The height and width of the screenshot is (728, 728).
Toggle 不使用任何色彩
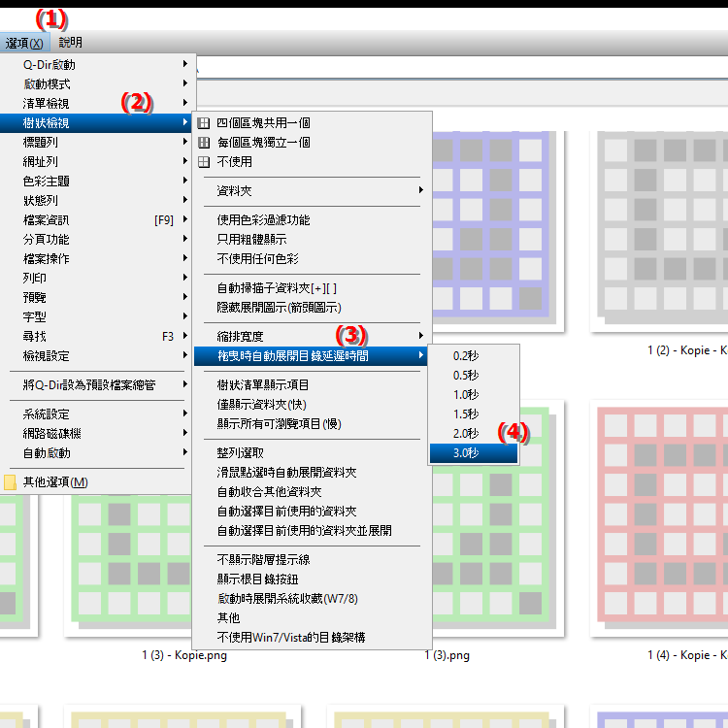[x=313, y=258]
